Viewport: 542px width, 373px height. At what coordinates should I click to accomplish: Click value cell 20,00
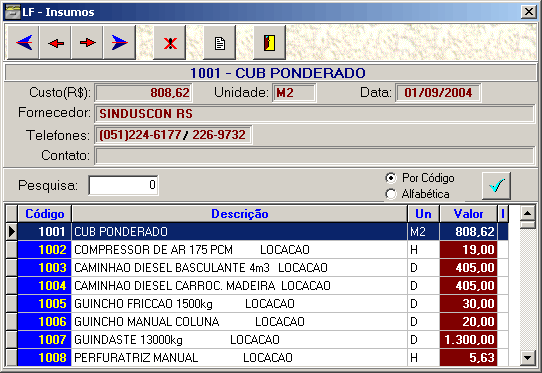coord(468,321)
